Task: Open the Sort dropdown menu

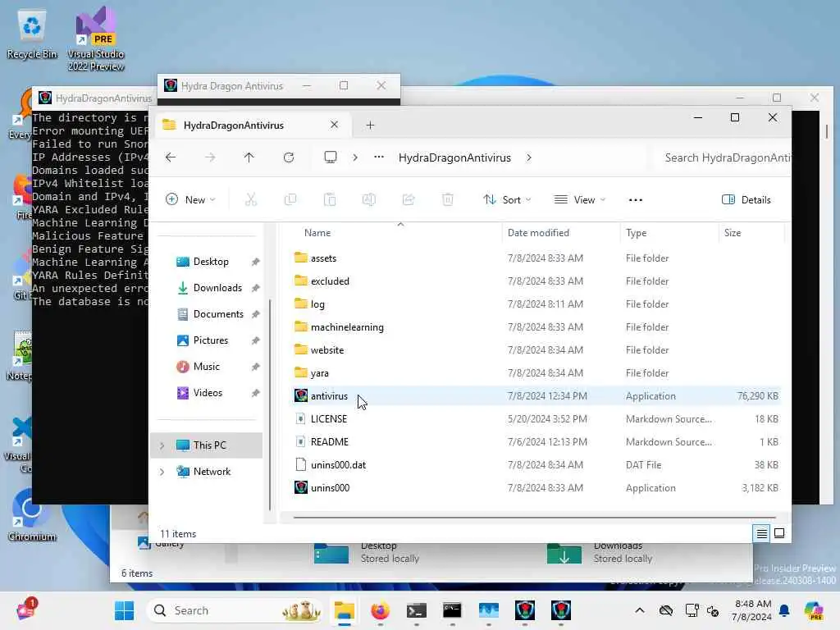Action: (x=507, y=200)
